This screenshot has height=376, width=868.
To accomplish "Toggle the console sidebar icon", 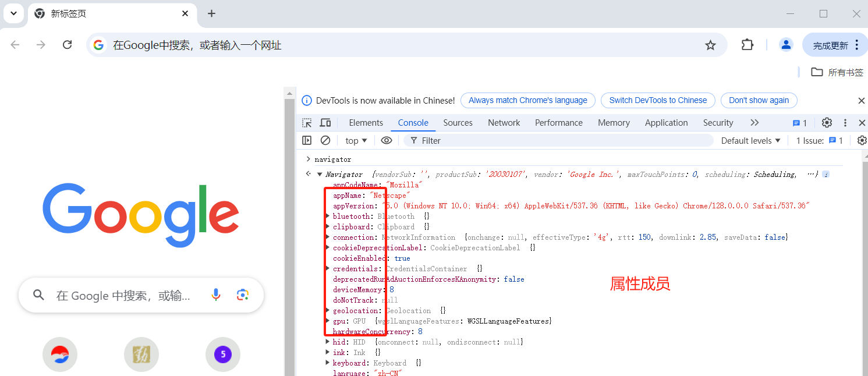I will 307,140.
